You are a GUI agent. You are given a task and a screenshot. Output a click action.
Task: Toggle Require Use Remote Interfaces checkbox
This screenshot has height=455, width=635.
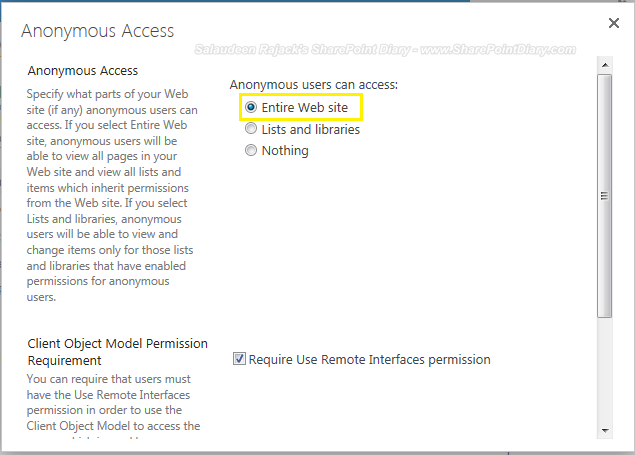[x=239, y=359]
